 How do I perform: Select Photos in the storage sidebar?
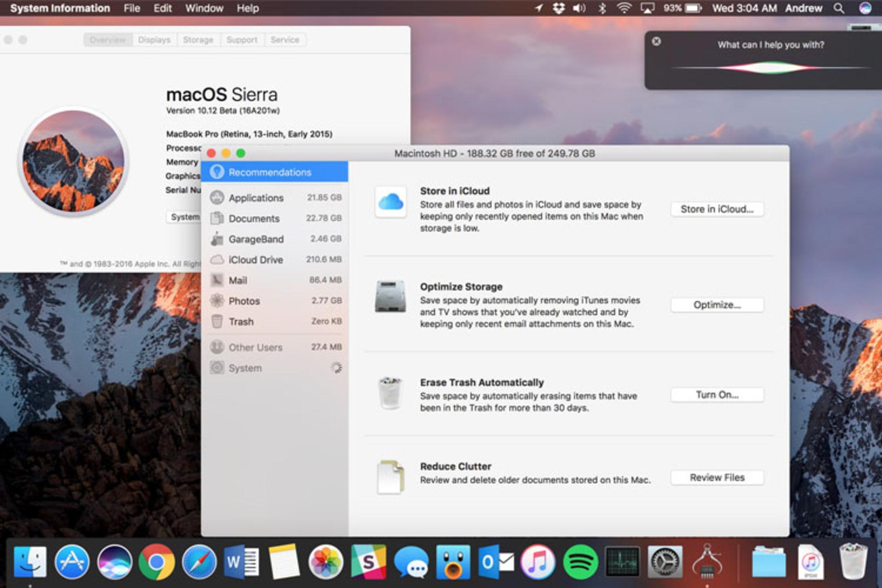275,301
